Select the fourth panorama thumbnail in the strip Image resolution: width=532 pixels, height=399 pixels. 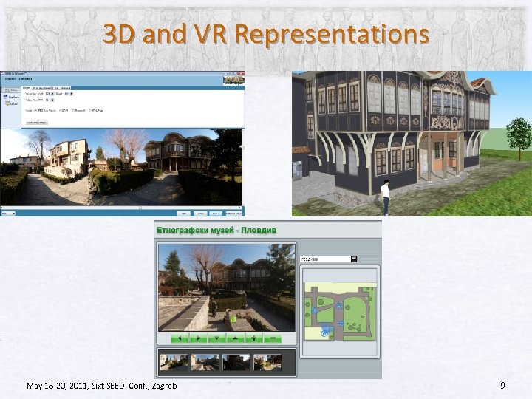pos(267,362)
